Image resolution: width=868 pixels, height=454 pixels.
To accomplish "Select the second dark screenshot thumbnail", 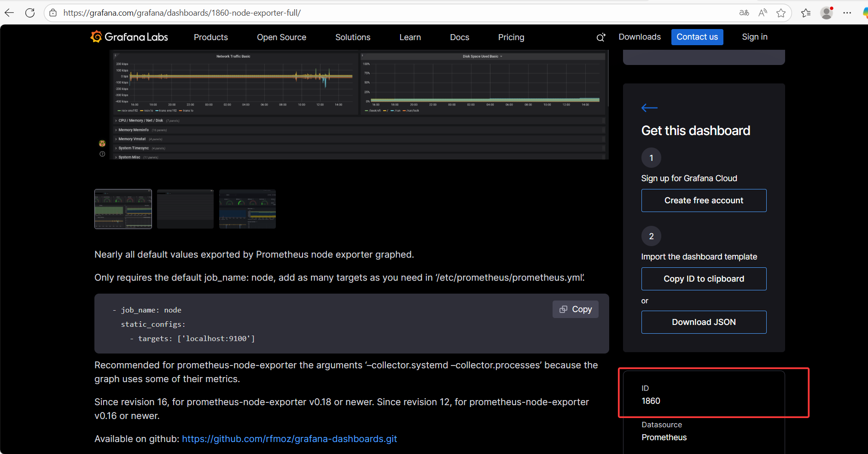I will click(x=185, y=209).
